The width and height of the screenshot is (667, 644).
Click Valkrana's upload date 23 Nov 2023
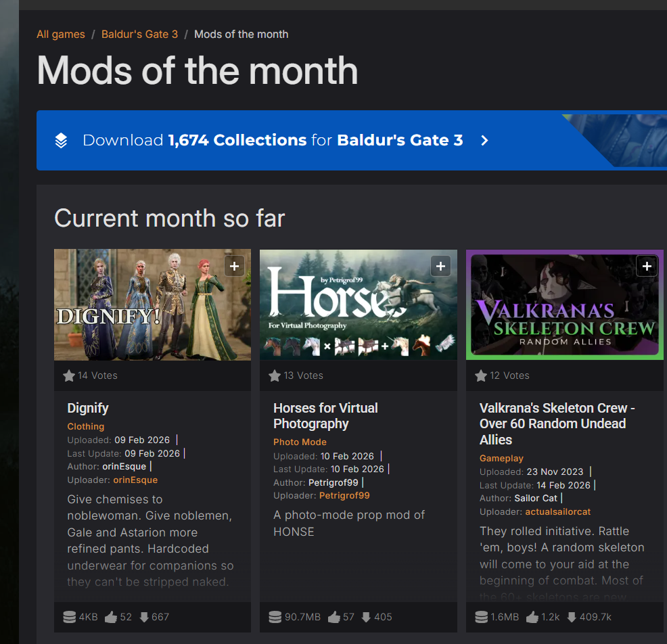coord(555,471)
